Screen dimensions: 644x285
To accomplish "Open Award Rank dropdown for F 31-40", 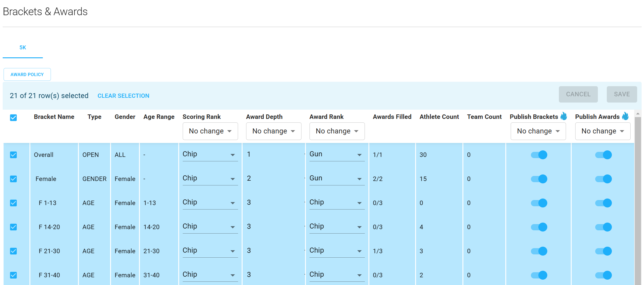I will click(337, 275).
